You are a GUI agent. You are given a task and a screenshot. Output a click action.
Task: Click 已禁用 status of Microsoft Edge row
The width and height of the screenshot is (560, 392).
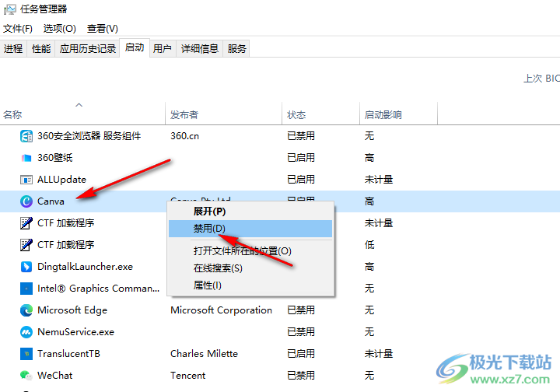point(301,310)
